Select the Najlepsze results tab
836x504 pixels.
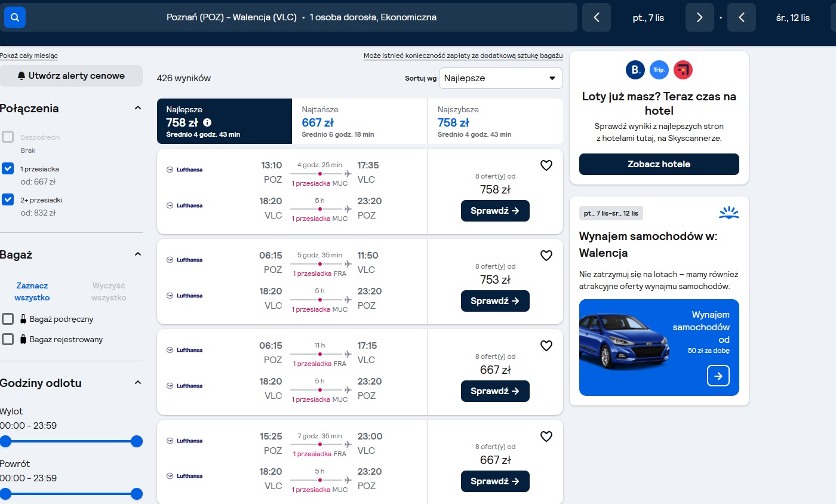pyautogui.click(x=225, y=121)
